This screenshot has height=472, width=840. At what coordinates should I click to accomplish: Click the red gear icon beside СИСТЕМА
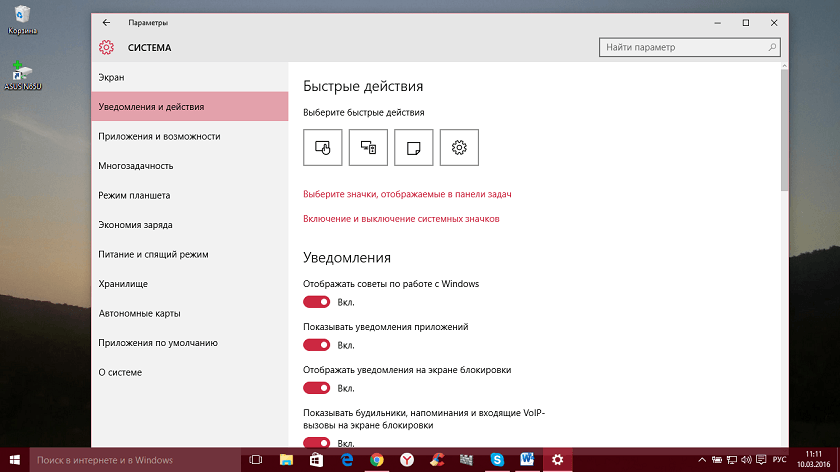tap(106, 47)
